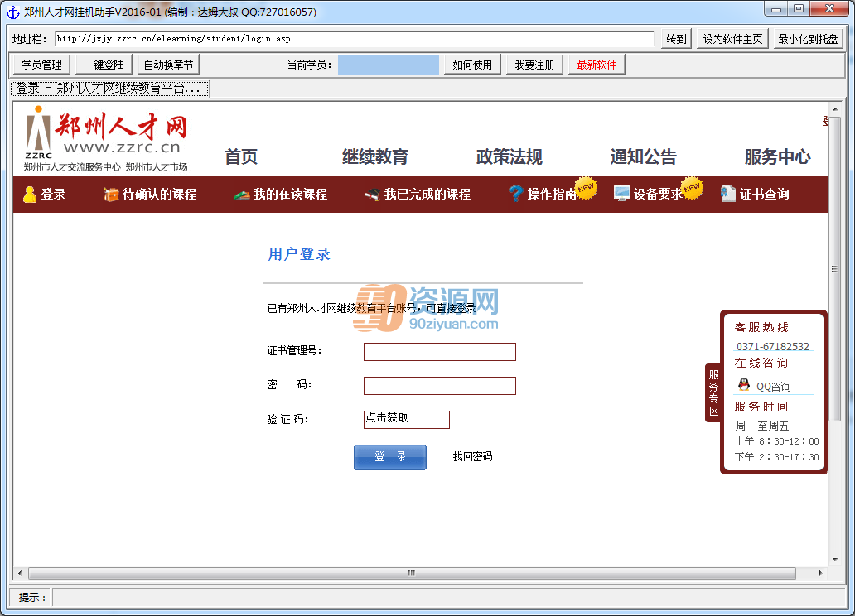Open 待确认的课程 link

tap(159, 194)
